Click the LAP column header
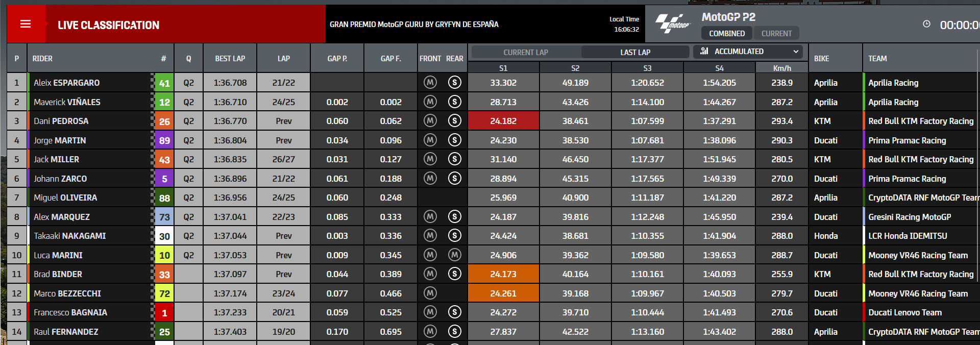Image resolution: width=980 pixels, height=345 pixels. pos(283,58)
